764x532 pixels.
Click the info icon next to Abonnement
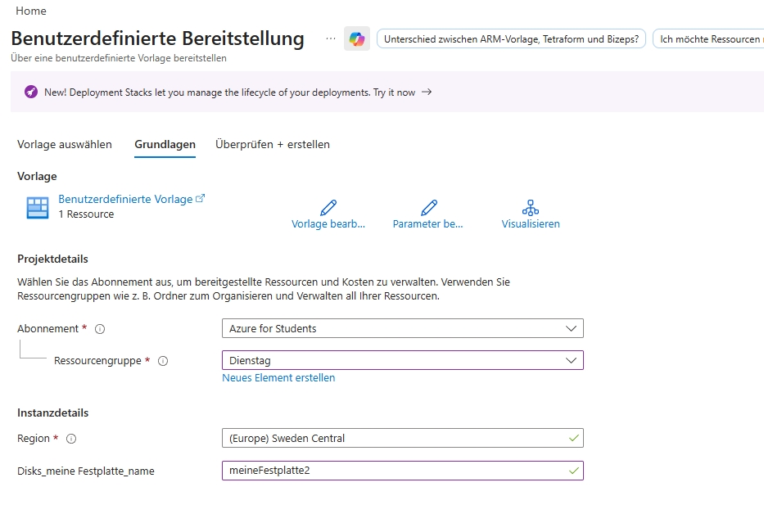click(x=100, y=329)
